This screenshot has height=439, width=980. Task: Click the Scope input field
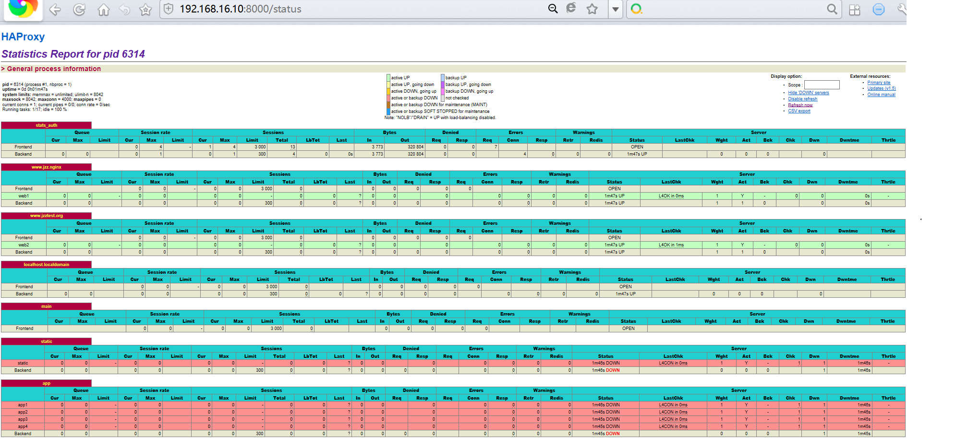pyautogui.click(x=822, y=85)
